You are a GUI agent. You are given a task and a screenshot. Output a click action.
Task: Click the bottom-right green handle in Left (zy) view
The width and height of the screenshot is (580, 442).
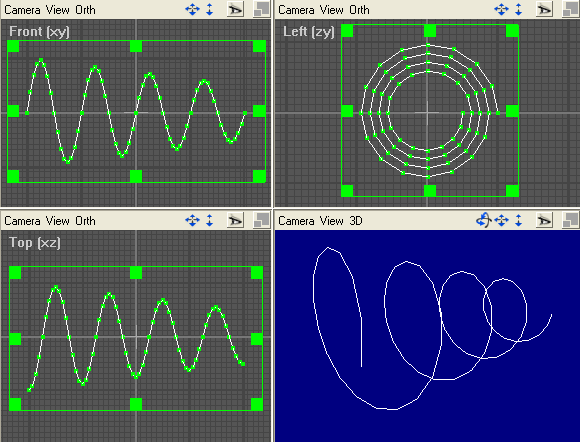[x=512, y=191]
